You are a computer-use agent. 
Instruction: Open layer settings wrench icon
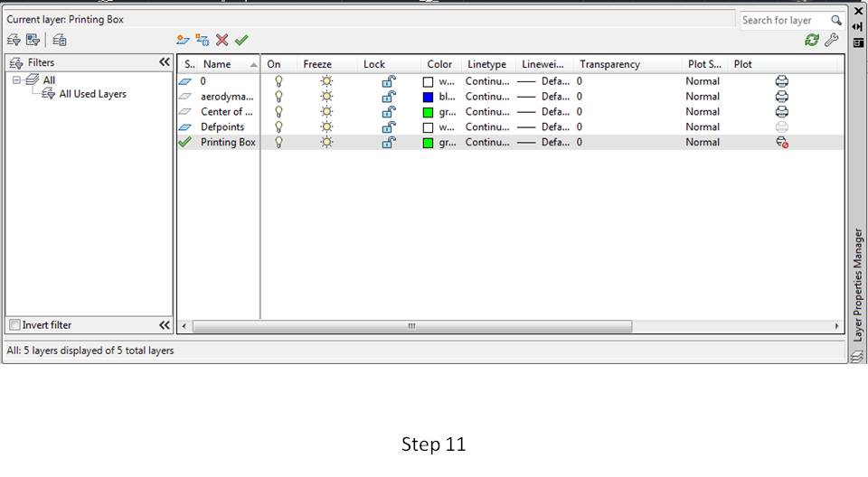[832, 40]
